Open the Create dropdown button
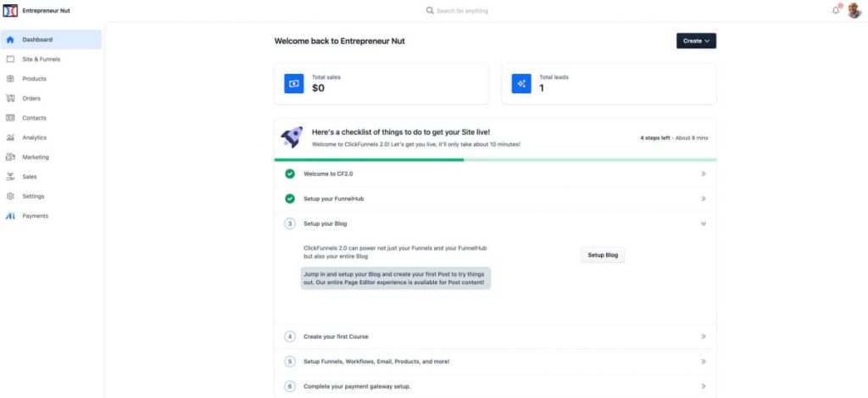868x398 pixels. pyautogui.click(x=696, y=41)
